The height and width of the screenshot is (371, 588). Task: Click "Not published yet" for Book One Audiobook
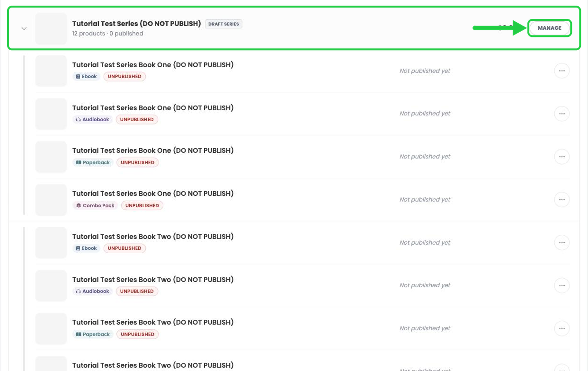(425, 114)
